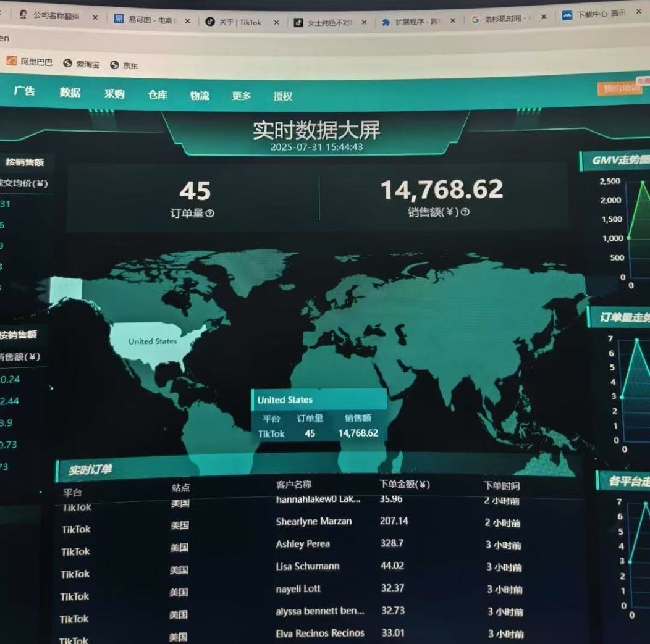
Task: Click the 阿里巴巴 bookmark orange icon
Action: (x=12, y=61)
